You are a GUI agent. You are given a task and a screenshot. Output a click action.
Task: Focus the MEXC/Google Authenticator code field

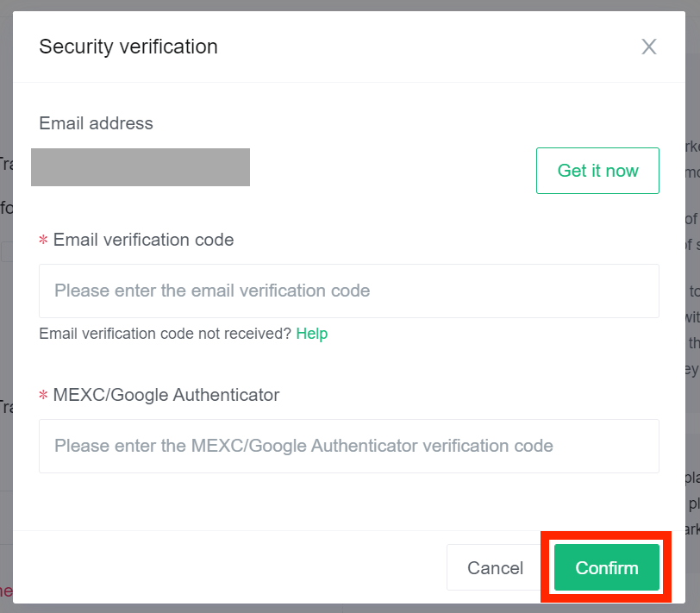pyautogui.click(x=348, y=446)
